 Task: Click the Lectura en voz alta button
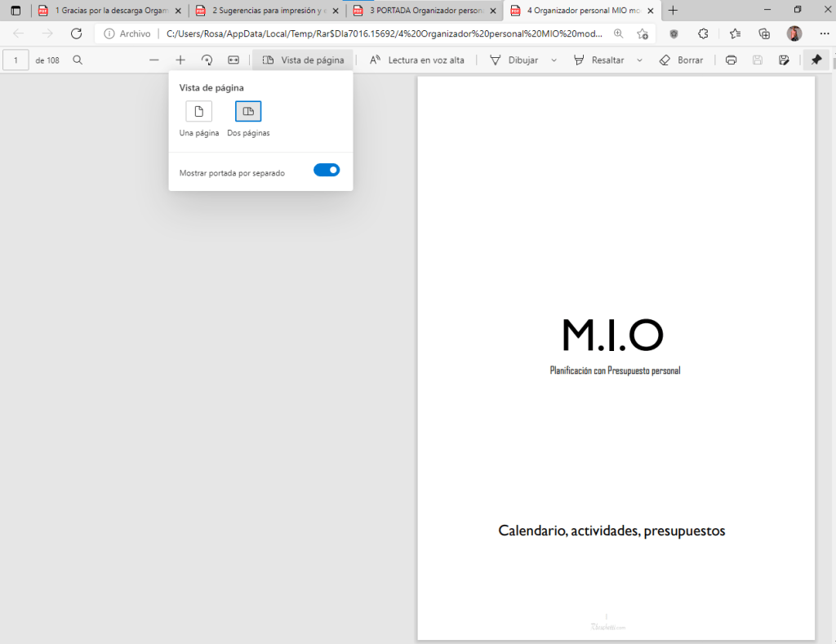pyautogui.click(x=417, y=60)
